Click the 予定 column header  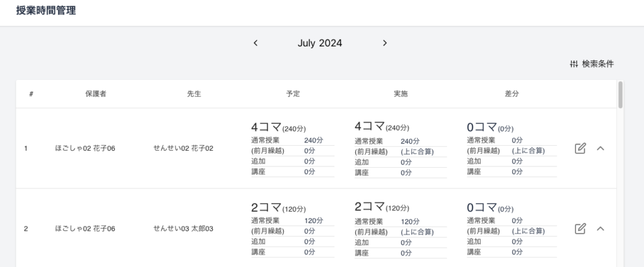[x=292, y=94]
